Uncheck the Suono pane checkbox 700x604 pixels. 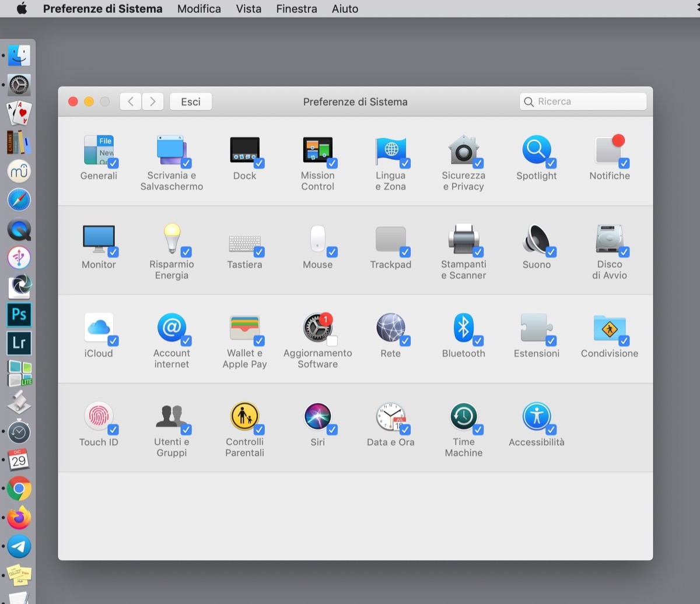(551, 252)
